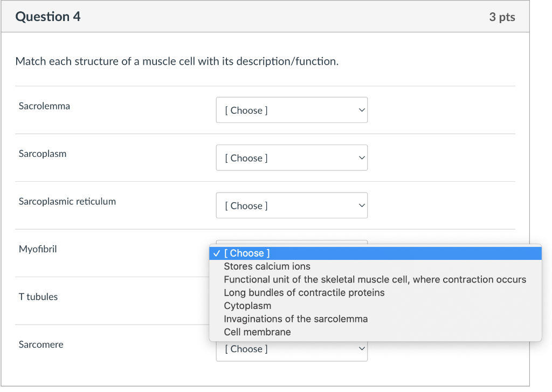Choose the 'Cell membrane' option
Image resolution: width=552 pixels, height=392 pixels.
pyautogui.click(x=257, y=332)
